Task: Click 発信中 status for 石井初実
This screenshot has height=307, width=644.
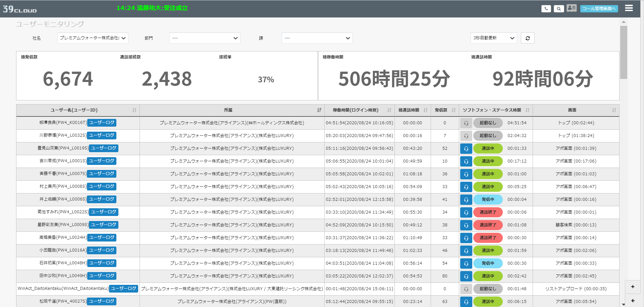Action: click(488, 263)
